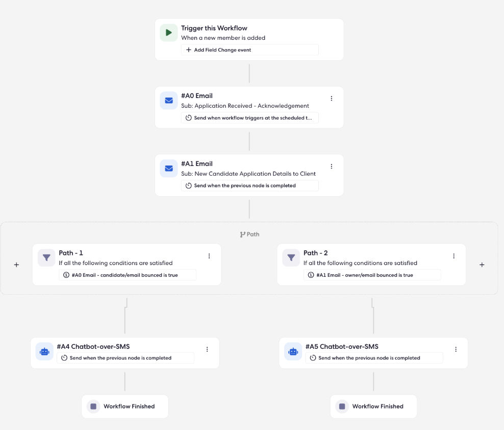Click the #A0 Email send schedule field
This screenshot has width=504, height=430.
click(250, 118)
